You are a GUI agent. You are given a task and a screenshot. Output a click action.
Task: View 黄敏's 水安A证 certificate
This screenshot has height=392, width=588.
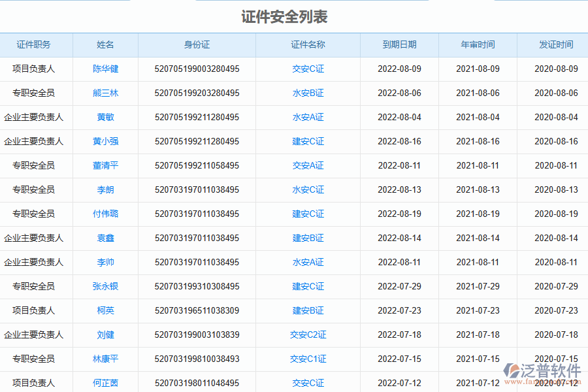click(x=307, y=117)
